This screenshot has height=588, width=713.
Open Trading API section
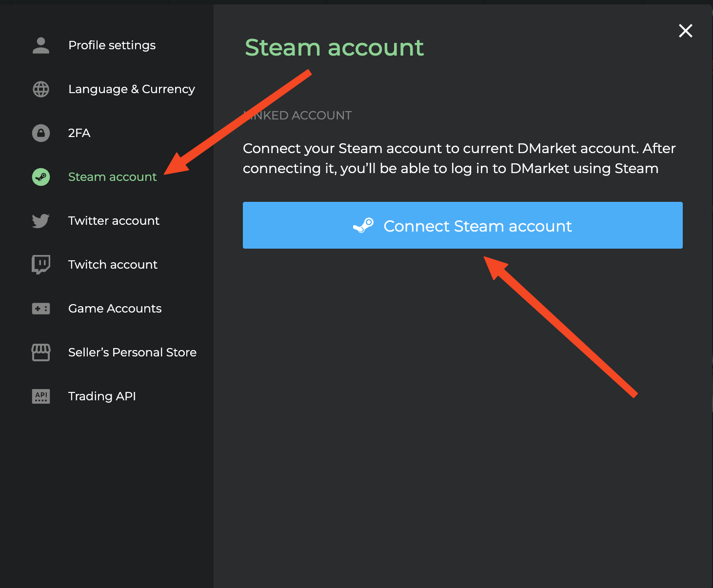click(102, 396)
